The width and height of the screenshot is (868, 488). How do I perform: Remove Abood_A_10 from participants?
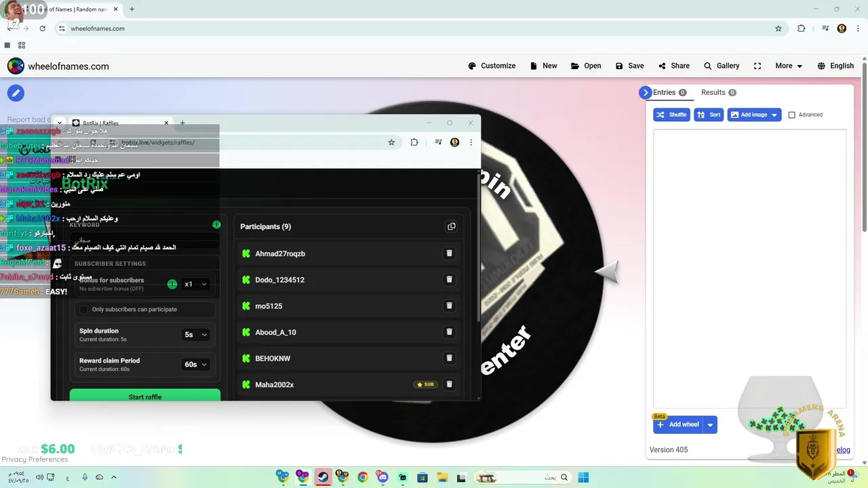point(449,332)
